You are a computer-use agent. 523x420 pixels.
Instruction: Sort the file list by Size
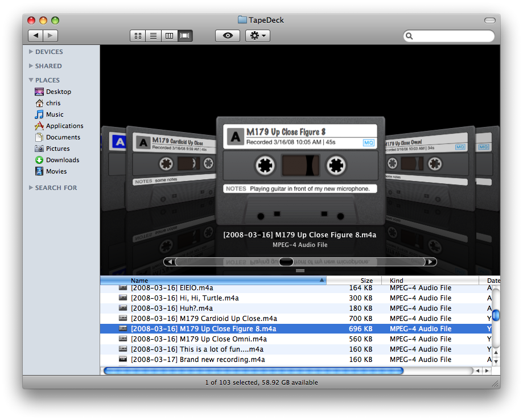tap(353, 281)
